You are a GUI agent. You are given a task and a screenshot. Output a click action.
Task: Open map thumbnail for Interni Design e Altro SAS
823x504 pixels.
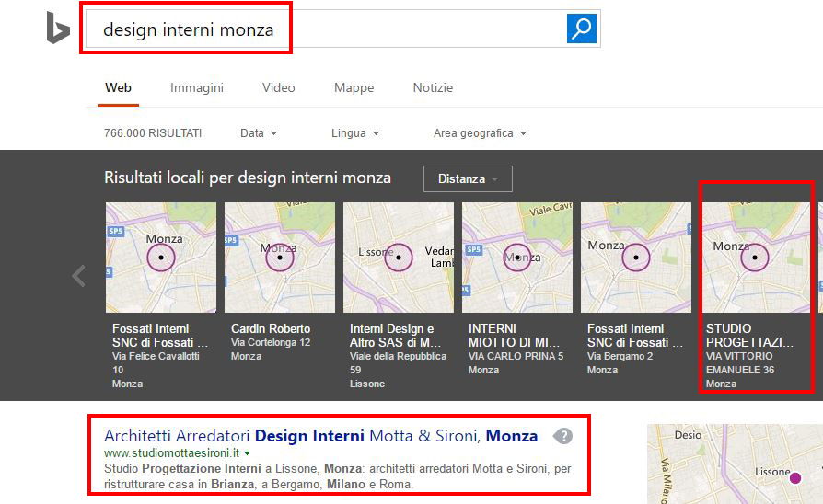[x=399, y=258]
